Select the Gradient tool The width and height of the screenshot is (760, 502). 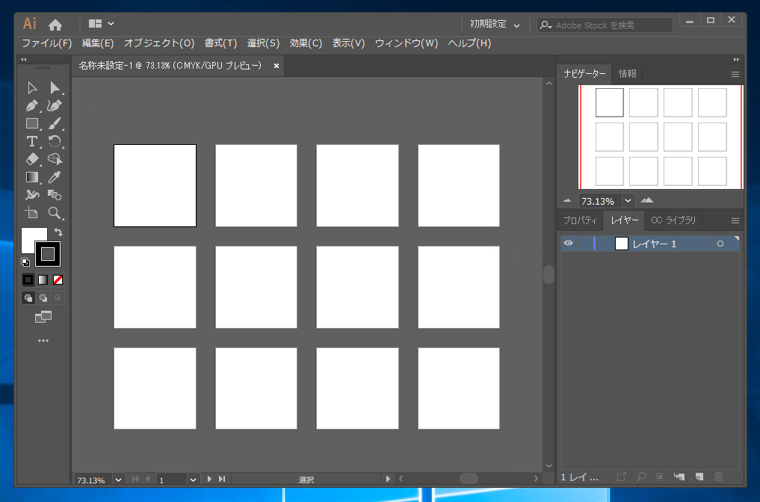tap(32, 177)
